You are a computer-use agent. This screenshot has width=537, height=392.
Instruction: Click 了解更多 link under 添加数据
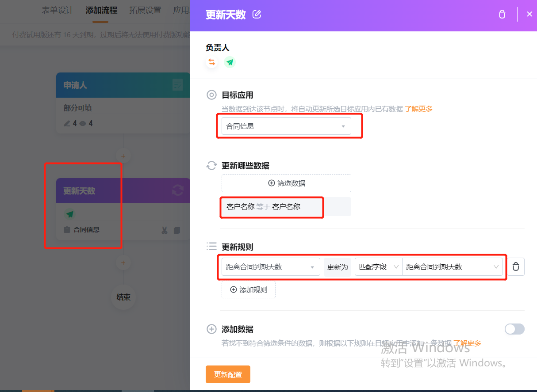467,343
